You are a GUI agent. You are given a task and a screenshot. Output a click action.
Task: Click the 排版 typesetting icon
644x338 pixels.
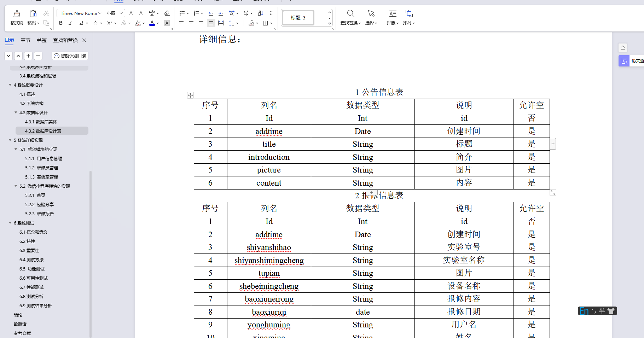[391, 17]
